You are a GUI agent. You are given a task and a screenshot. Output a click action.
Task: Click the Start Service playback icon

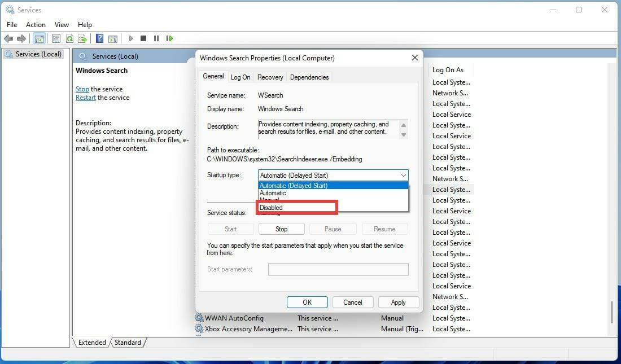click(130, 38)
